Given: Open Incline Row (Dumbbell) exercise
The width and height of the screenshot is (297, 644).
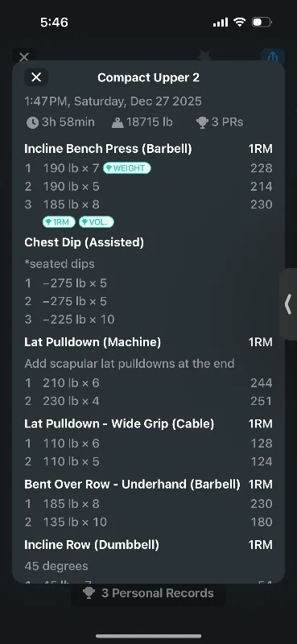Looking at the screenshot, I should [x=92, y=545].
